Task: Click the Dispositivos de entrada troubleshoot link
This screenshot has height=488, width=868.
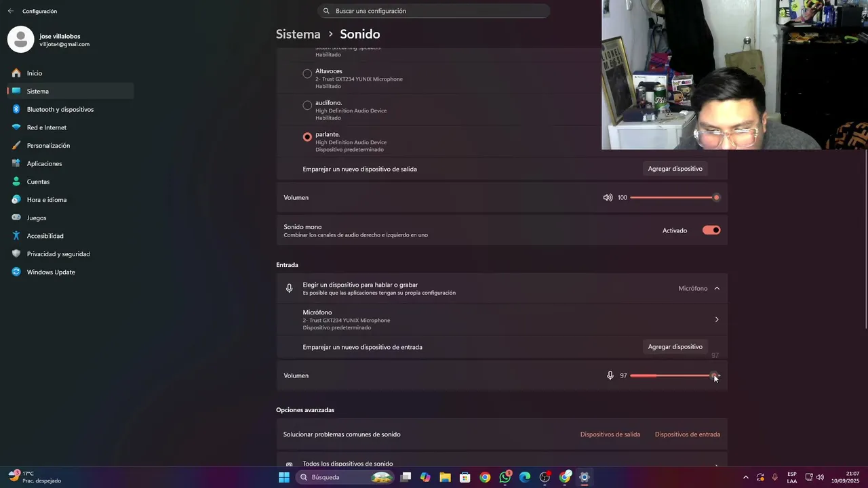Action: (x=688, y=434)
